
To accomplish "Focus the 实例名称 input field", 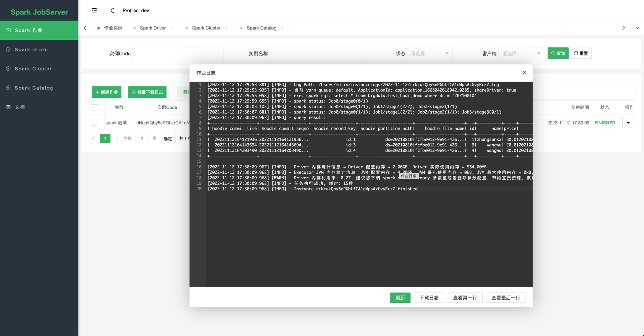I will pyautogui.click(x=315, y=53).
